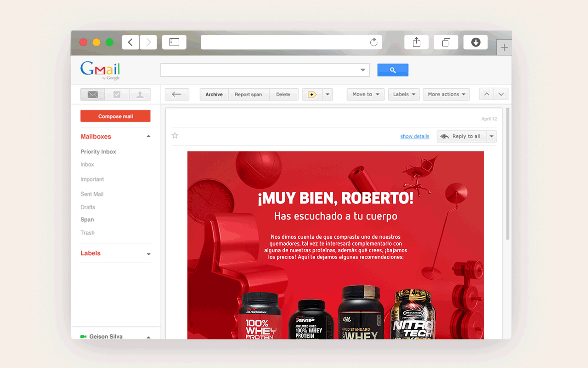Click the message pane scrollbar
Viewport: 588px width, 368px height.
point(508,174)
